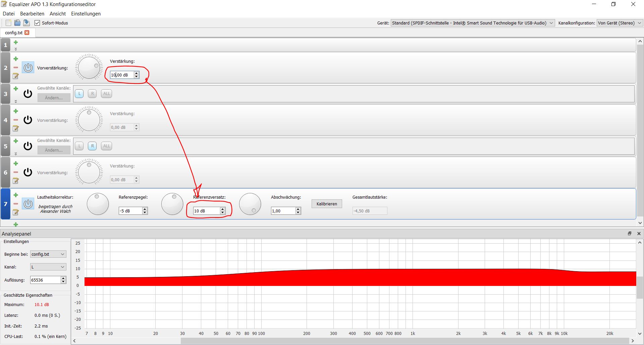Viewport: 644px width, 345px height.
Task: Toggle power of Lautheitskorrektur filter
Action: [x=28, y=204]
